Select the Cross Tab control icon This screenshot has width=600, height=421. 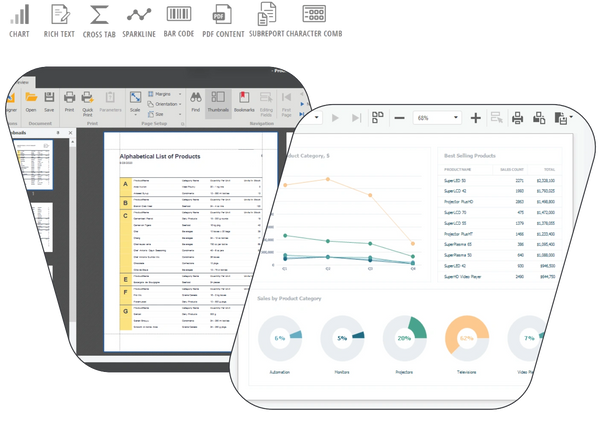[x=99, y=15]
